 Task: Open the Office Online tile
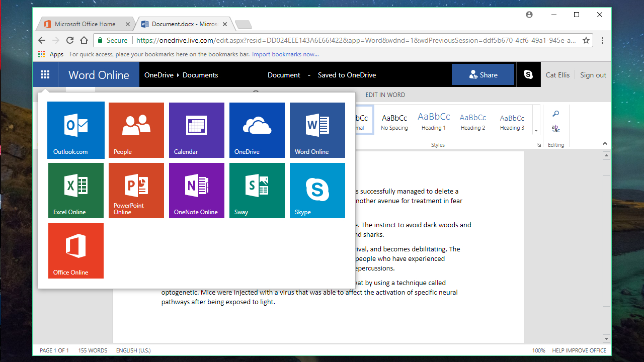pyautogui.click(x=76, y=251)
